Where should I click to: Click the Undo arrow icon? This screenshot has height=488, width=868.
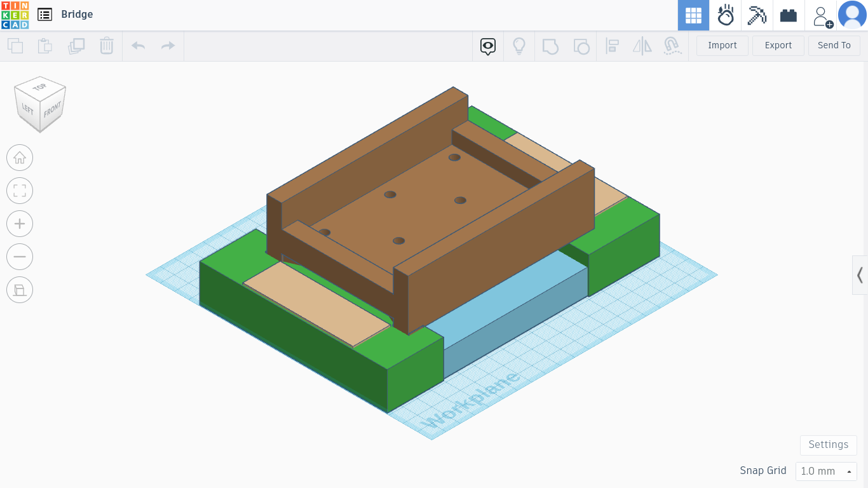138,45
